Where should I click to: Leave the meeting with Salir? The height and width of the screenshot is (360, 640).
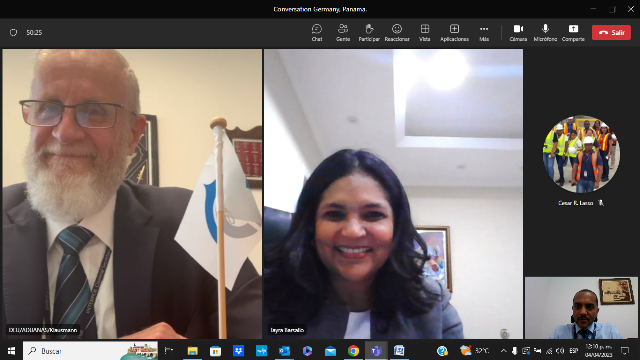[611, 33]
